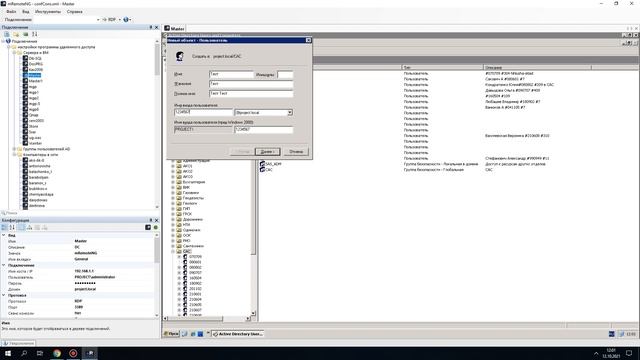Select Store connection in tree
The image size is (640, 360).
(x=33, y=126)
